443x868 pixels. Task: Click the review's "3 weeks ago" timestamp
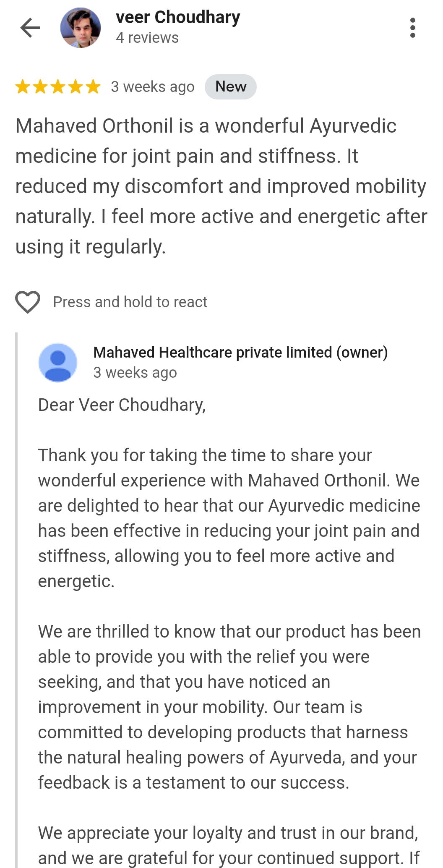[153, 87]
